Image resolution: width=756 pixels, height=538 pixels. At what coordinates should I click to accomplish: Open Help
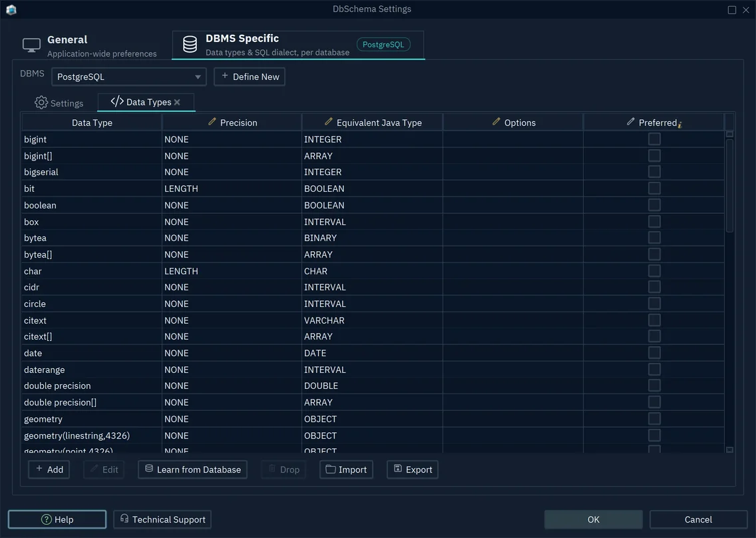tap(57, 519)
